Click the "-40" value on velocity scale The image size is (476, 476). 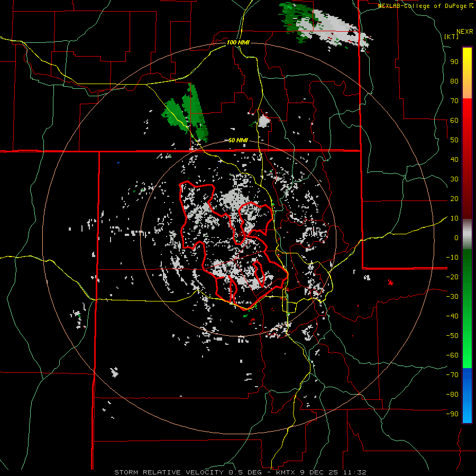point(452,316)
